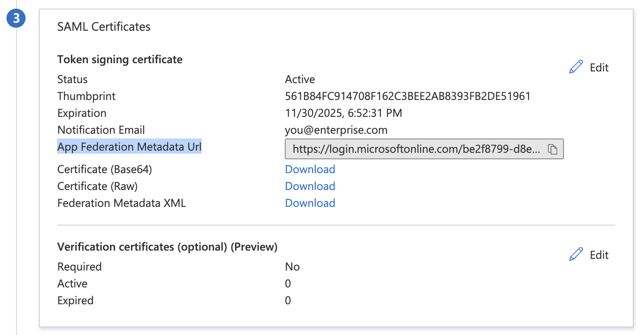
Task: Click the SAML Certificates heading
Action: coord(103,26)
